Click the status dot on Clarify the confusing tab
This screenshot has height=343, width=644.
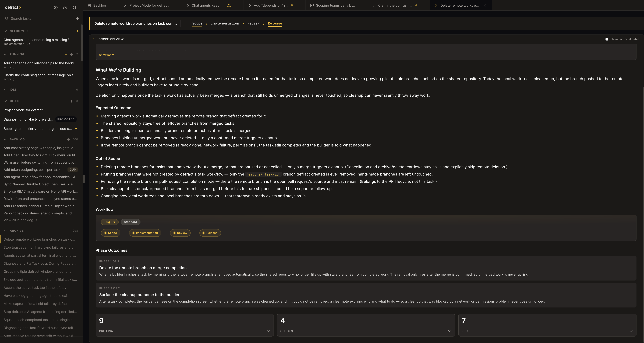tap(416, 5)
